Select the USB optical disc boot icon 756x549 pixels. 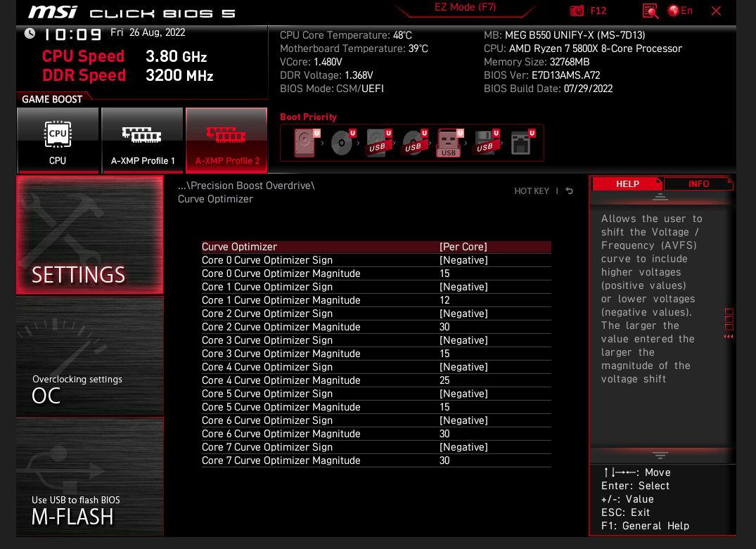pos(415,143)
